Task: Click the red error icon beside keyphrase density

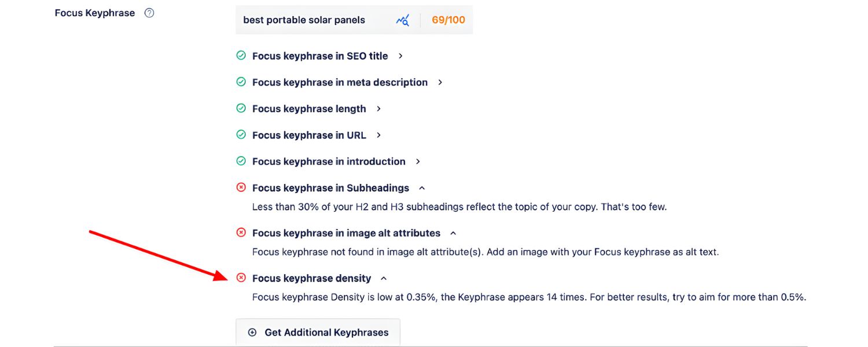Action: coord(241,278)
